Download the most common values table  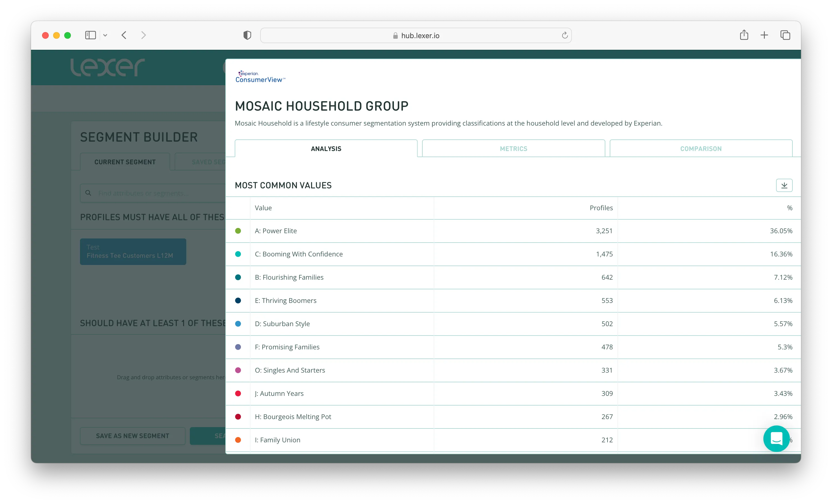[x=784, y=185]
